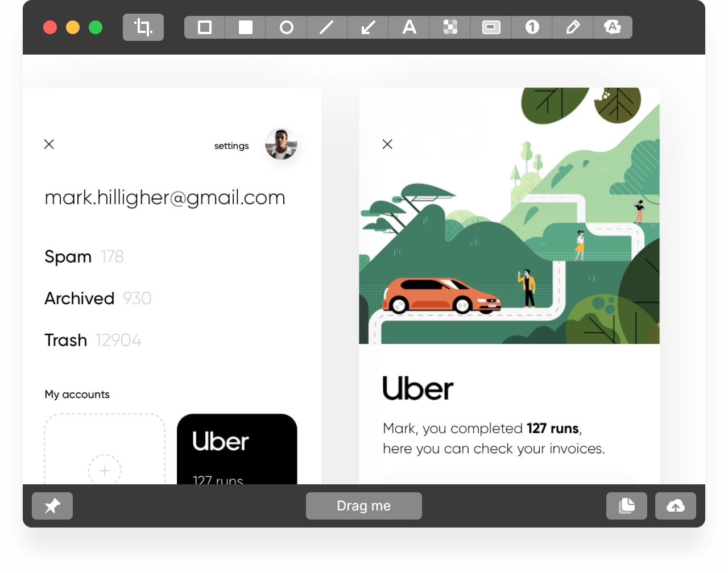
Task: Click the My accounts heading
Action: tap(77, 395)
